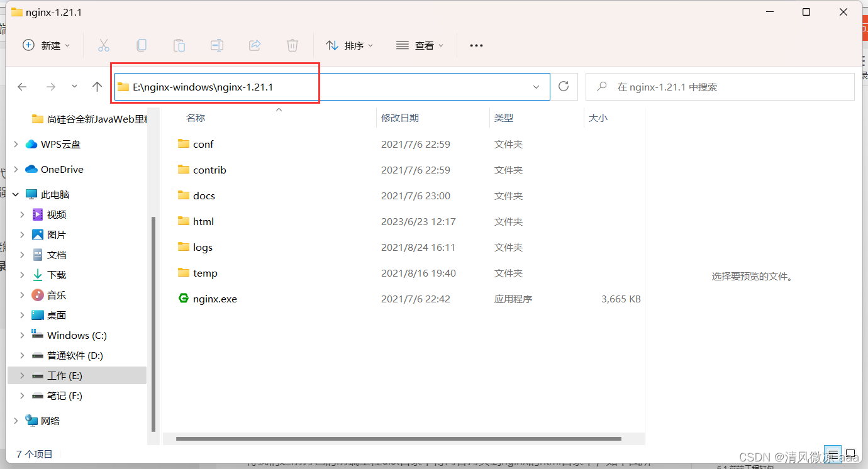This screenshot has height=469, width=868.
Task: Switch to large thumbnails view icon
Action: [x=850, y=454]
